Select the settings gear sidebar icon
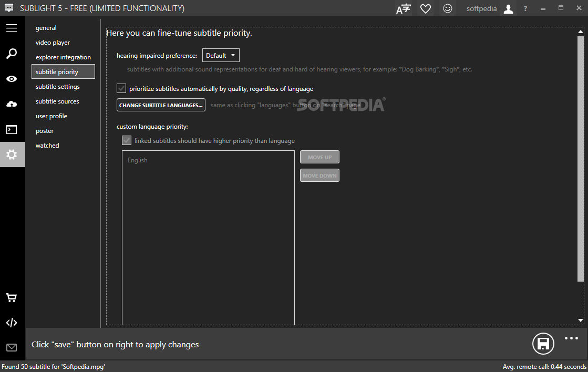Image resolution: width=588 pixels, height=372 pixels. [12, 154]
